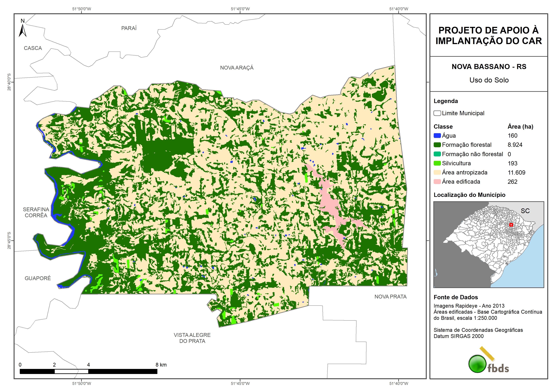Click the beige Área antropizada swatch

coord(437,172)
